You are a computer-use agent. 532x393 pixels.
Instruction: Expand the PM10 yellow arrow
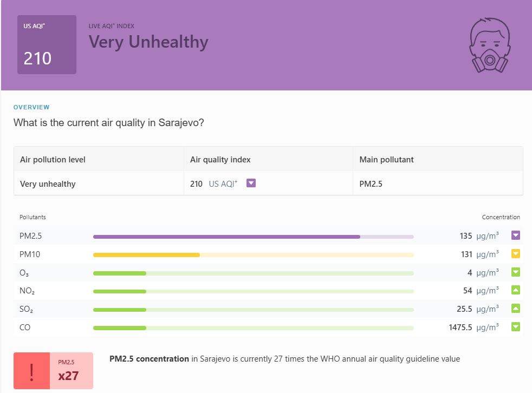(x=516, y=254)
